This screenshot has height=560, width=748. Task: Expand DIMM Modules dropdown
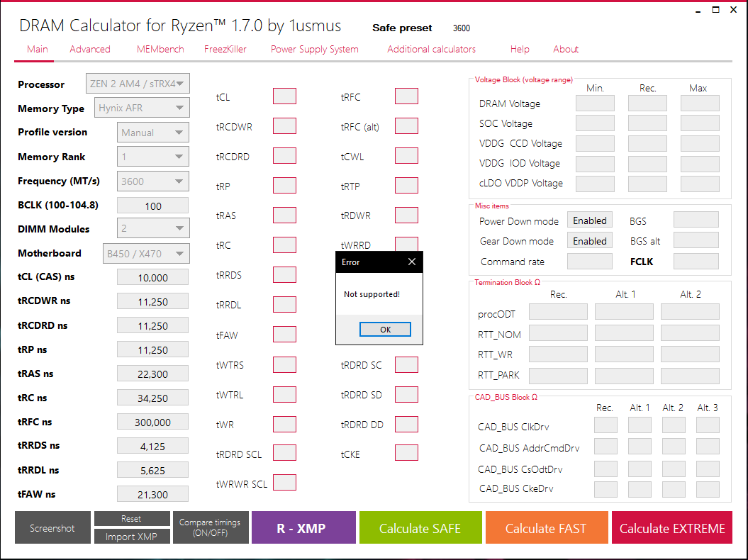(152, 228)
